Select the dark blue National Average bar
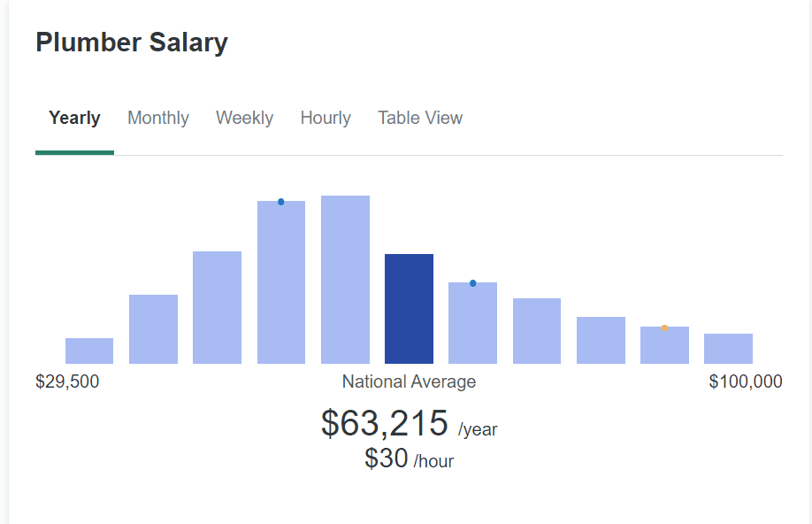Screen dimensions: 812x524 click(x=409, y=308)
